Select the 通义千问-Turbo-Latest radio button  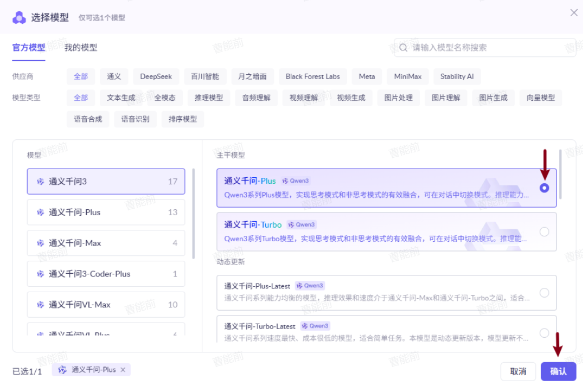coord(544,333)
